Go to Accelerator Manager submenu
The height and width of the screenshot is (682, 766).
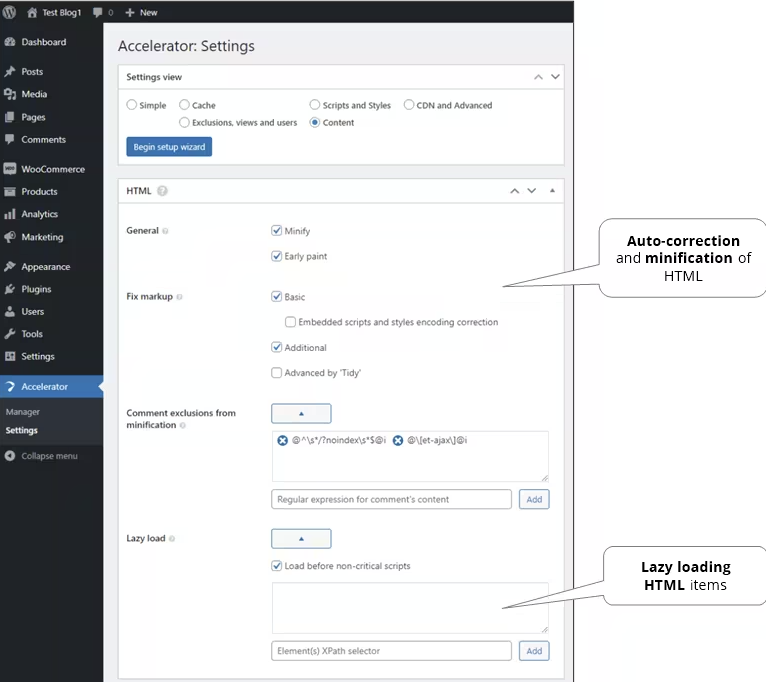pos(23,412)
